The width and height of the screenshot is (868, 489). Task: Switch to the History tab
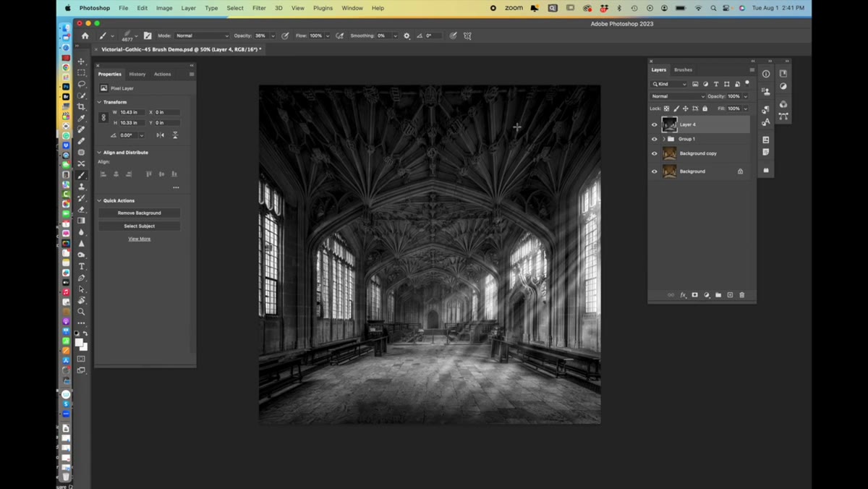137,74
